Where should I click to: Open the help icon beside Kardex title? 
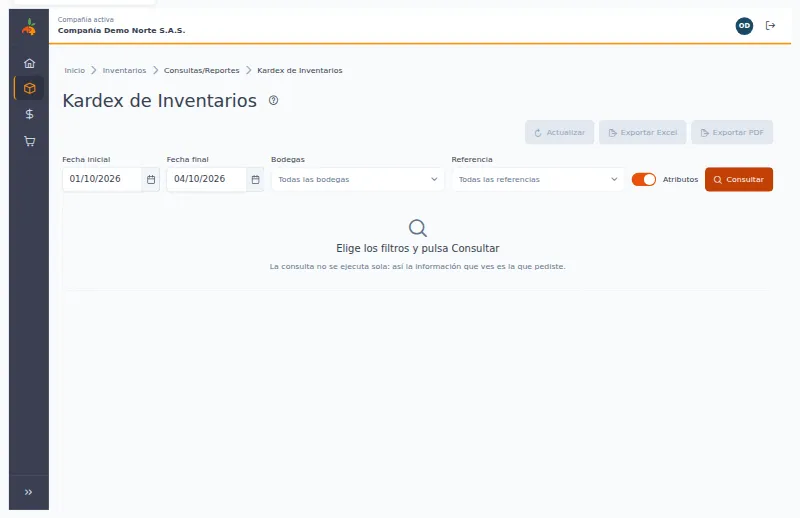tap(273, 101)
